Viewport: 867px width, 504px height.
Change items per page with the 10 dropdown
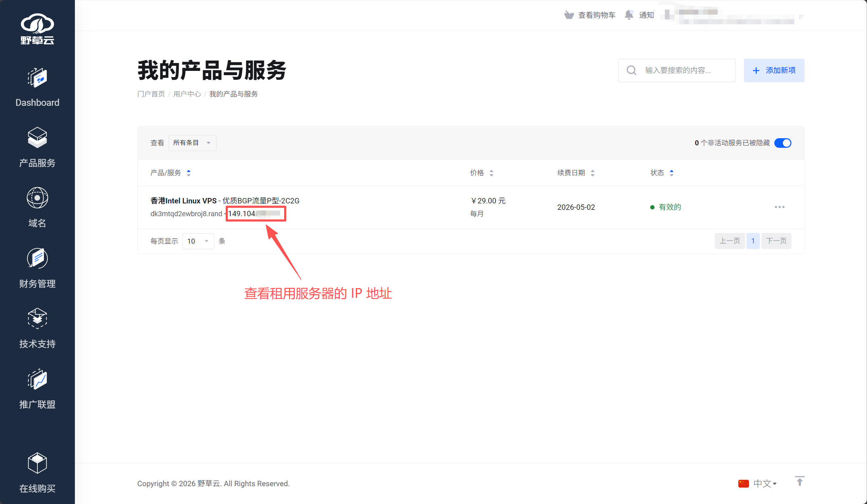198,241
